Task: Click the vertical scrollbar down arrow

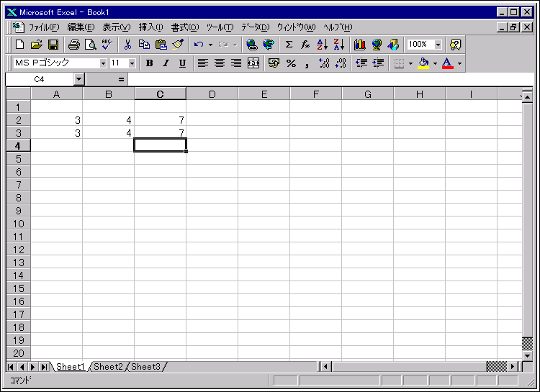Action: click(x=527, y=355)
